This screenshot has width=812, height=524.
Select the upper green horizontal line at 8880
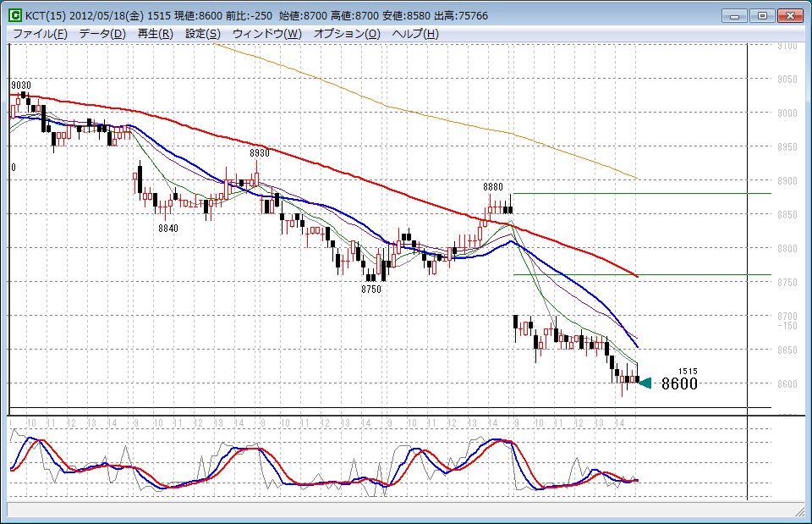pyautogui.click(x=643, y=193)
